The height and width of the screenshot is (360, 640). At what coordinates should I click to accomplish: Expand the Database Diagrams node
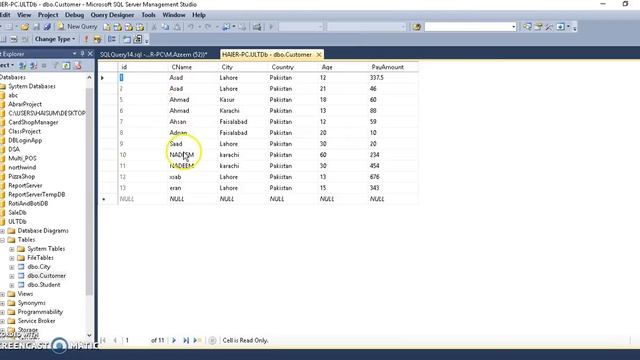[x=2, y=231]
